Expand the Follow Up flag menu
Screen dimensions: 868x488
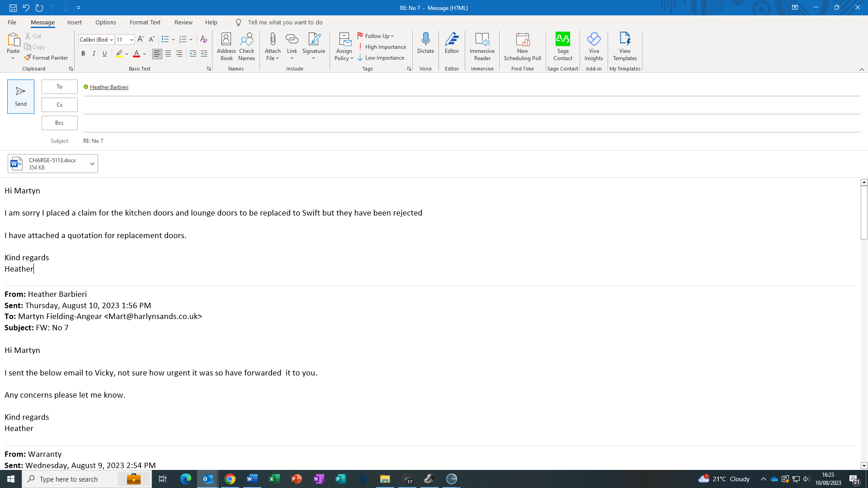(x=376, y=36)
